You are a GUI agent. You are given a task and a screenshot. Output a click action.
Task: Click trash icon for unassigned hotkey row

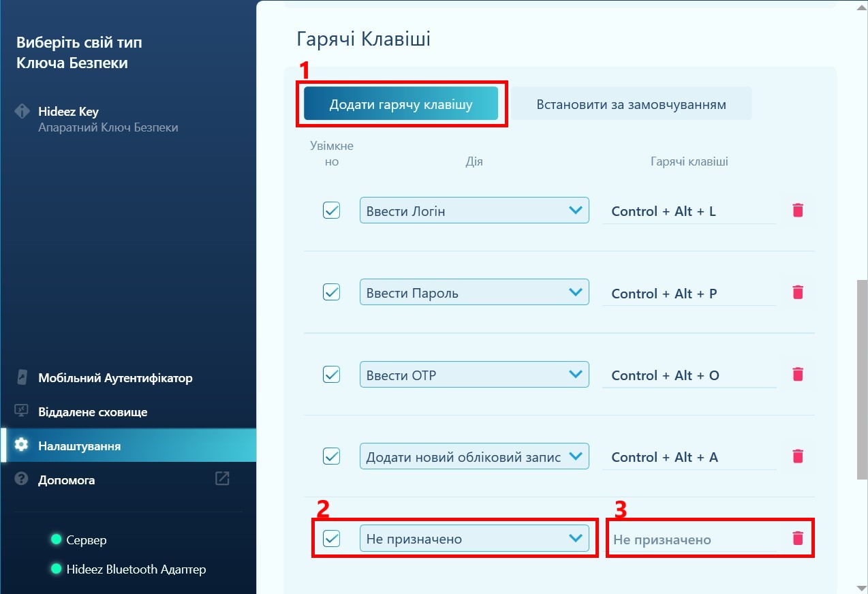click(x=798, y=538)
